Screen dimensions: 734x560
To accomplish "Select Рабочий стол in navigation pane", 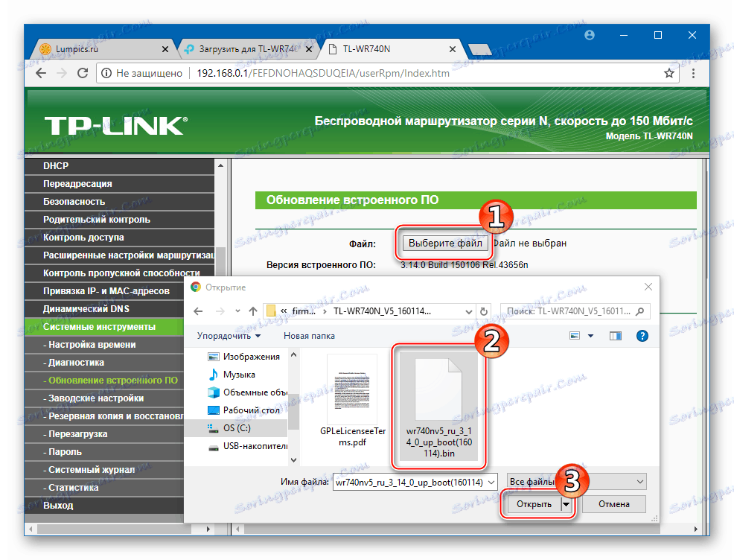I will (x=243, y=410).
